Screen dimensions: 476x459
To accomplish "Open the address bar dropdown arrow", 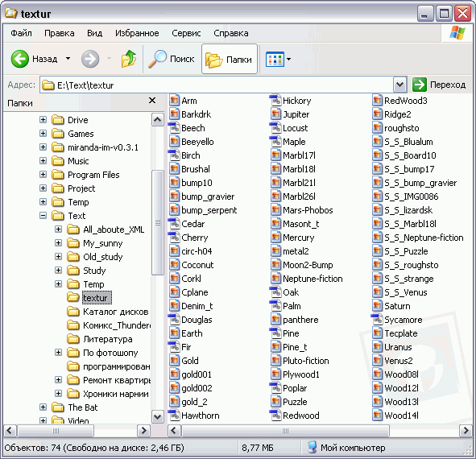I will coord(399,85).
